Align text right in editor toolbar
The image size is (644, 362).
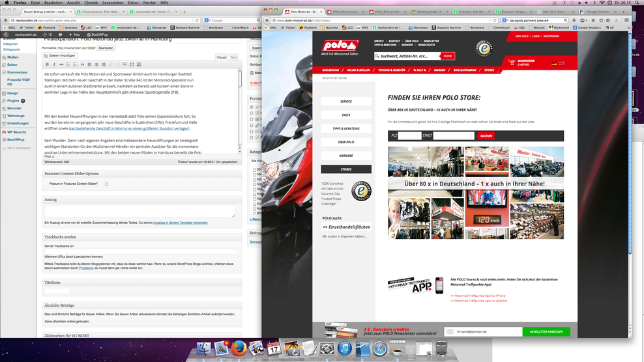coord(104,64)
